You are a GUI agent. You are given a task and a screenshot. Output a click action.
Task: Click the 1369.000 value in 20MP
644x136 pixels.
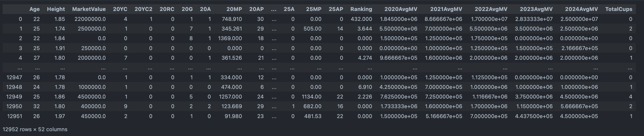230,38
